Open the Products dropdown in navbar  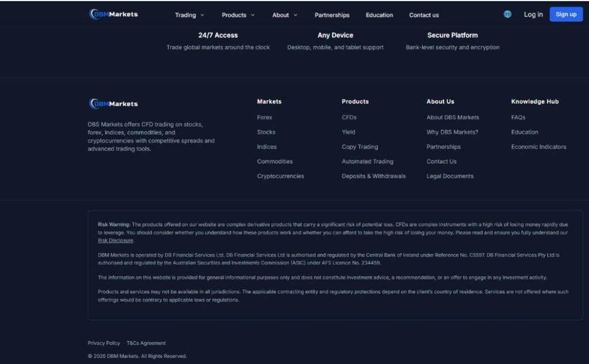point(238,15)
